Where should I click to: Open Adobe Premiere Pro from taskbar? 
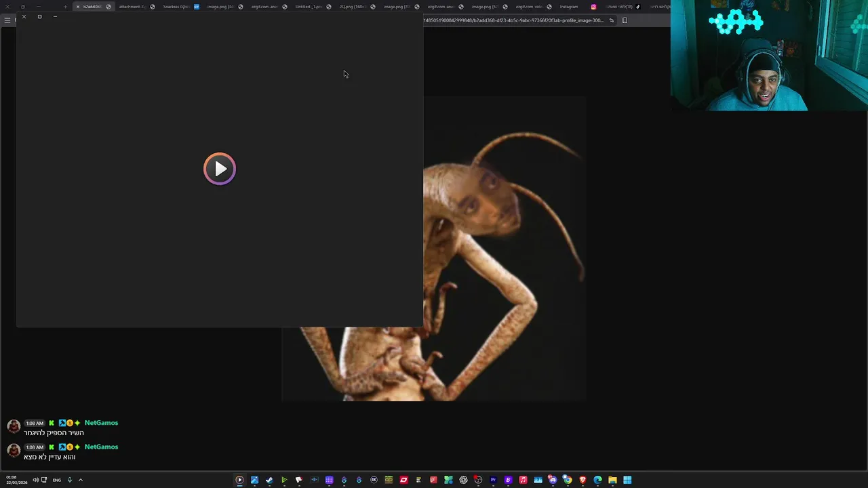(493, 480)
